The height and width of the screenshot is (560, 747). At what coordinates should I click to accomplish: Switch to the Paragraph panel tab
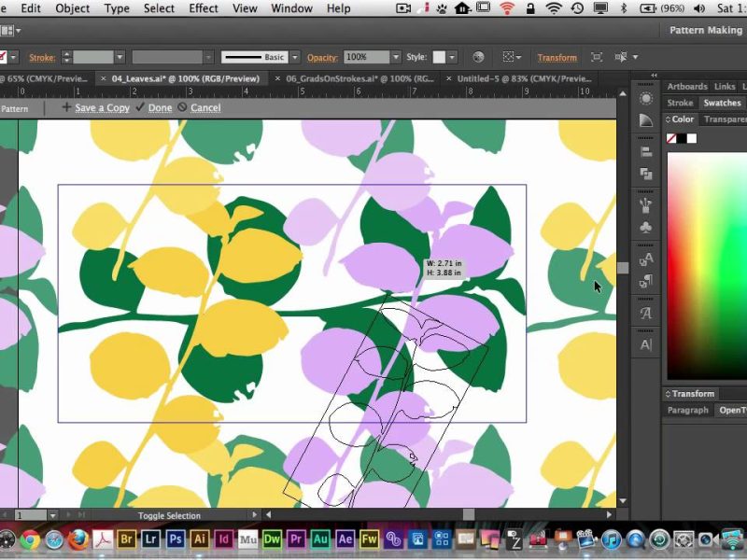click(687, 410)
